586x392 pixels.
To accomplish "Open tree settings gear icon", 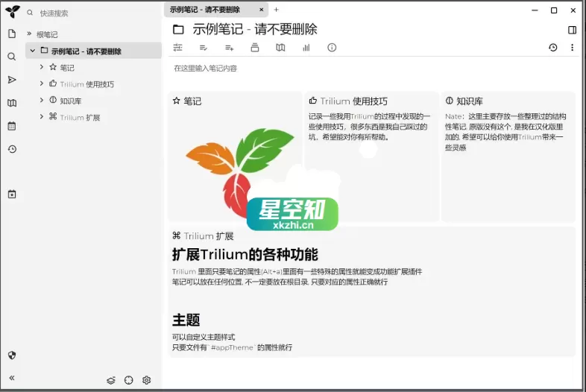I will [146, 380].
